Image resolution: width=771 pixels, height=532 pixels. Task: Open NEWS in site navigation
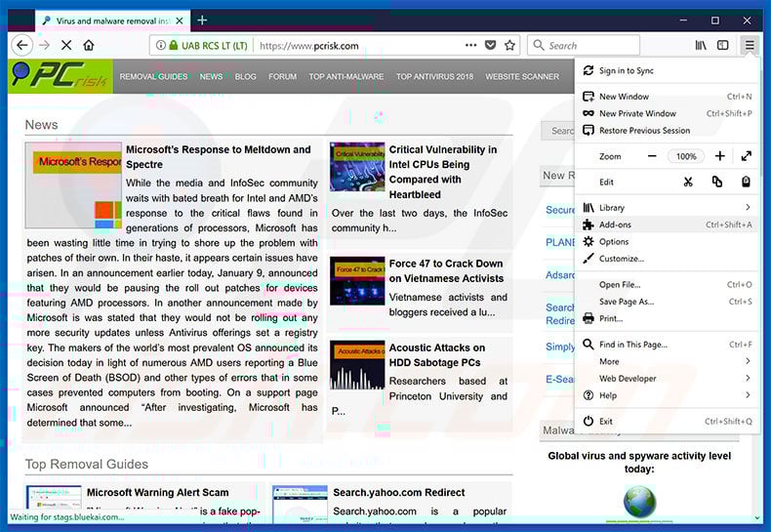pyautogui.click(x=211, y=77)
